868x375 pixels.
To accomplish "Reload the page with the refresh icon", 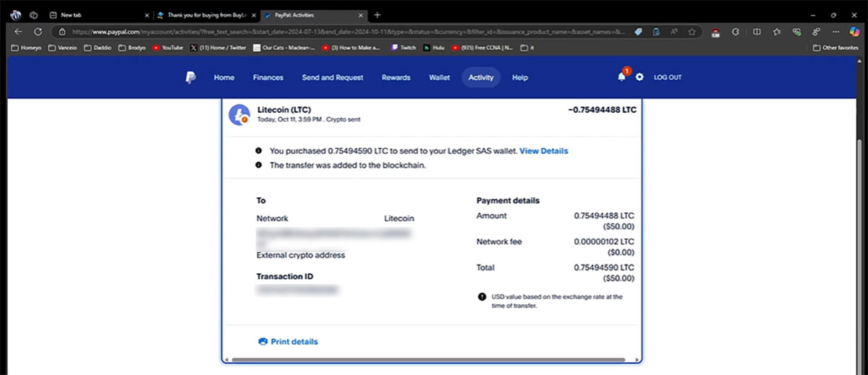I will pyautogui.click(x=38, y=31).
